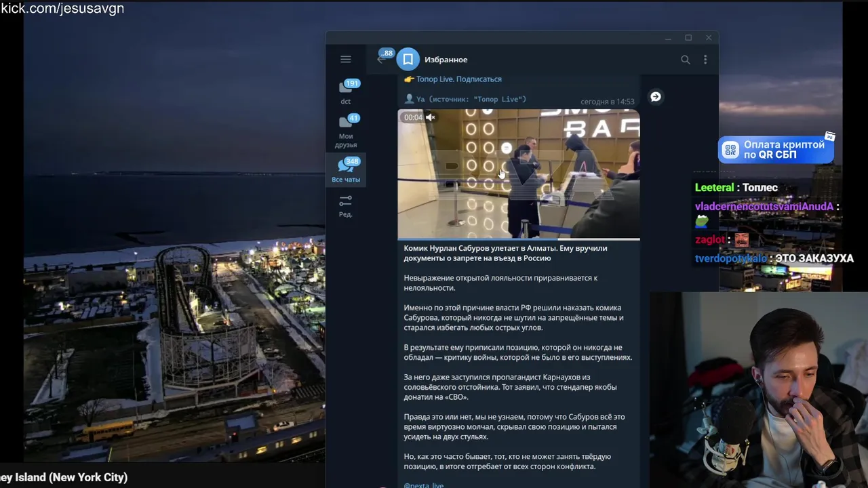
Task: Click the headline about Нурлан Сабуров
Action: pos(505,253)
